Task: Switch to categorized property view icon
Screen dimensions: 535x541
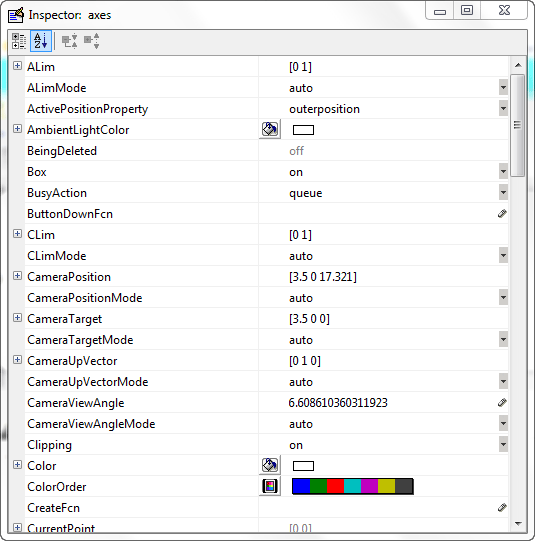Action: tap(19, 41)
